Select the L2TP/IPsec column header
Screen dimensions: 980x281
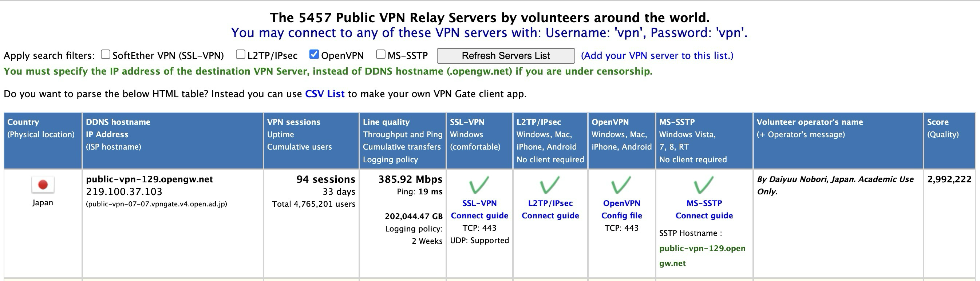(550, 141)
